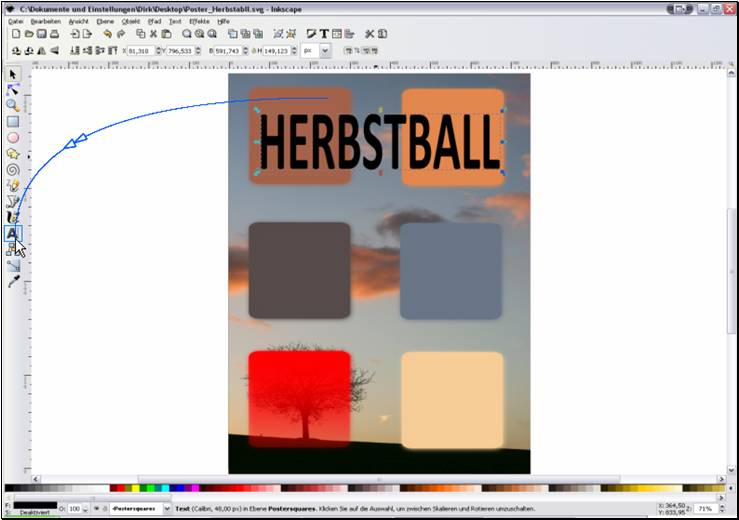The image size is (739, 520).
Task: Open the Text and Font dialog icon
Action: pos(324,34)
